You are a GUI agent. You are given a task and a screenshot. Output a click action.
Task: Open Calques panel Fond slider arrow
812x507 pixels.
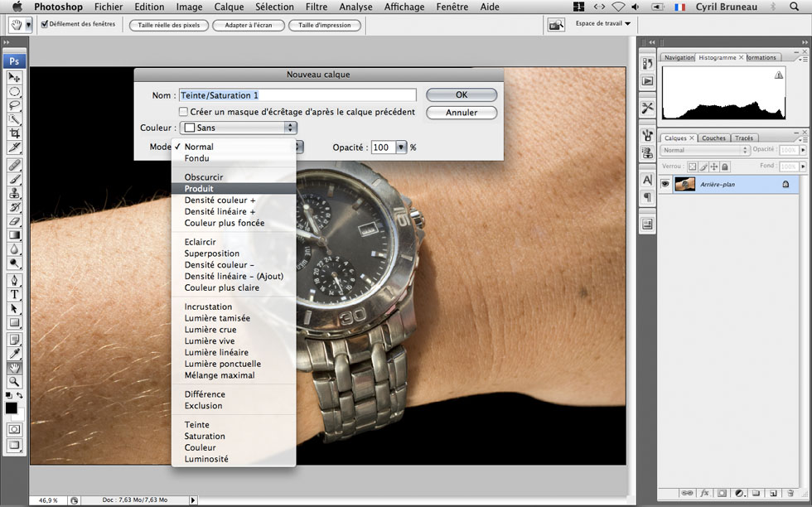pos(803,167)
